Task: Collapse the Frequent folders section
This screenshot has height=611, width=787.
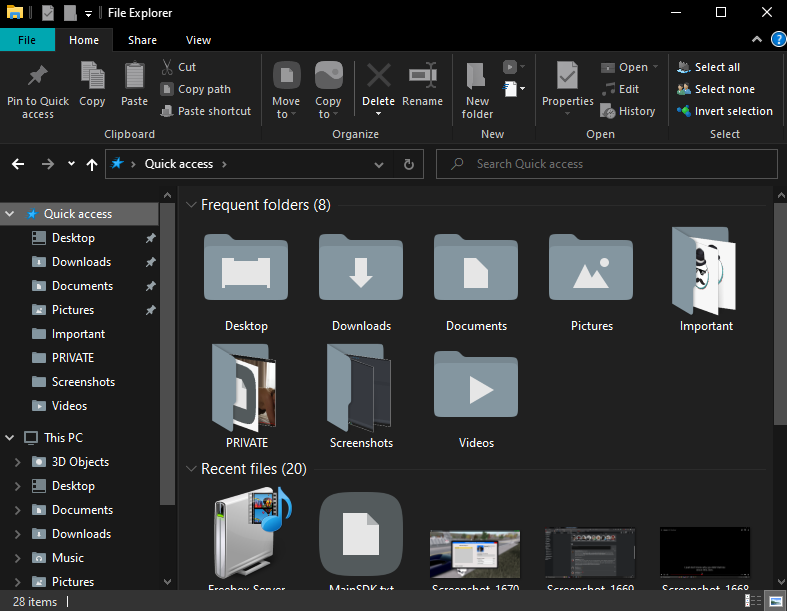Action: tap(191, 205)
